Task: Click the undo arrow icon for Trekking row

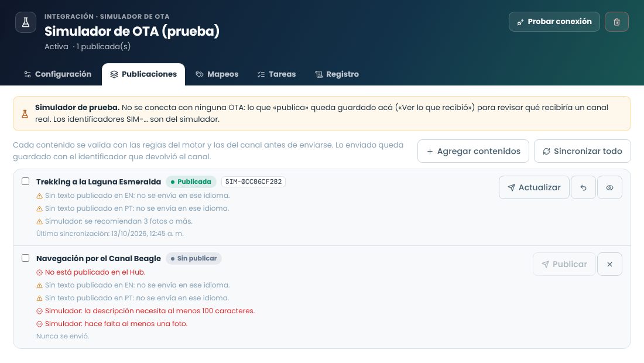Action: coord(583,187)
